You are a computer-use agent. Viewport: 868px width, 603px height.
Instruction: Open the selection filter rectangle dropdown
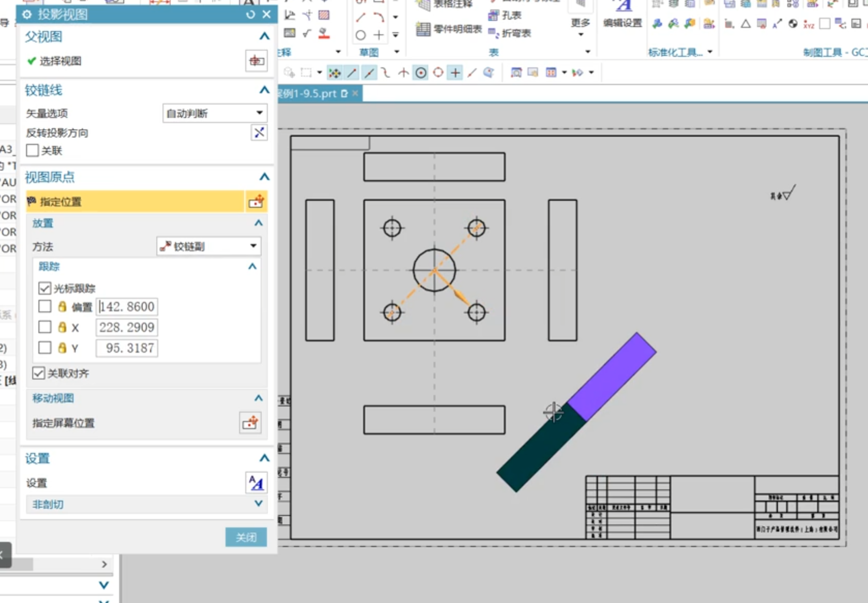tap(319, 73)
